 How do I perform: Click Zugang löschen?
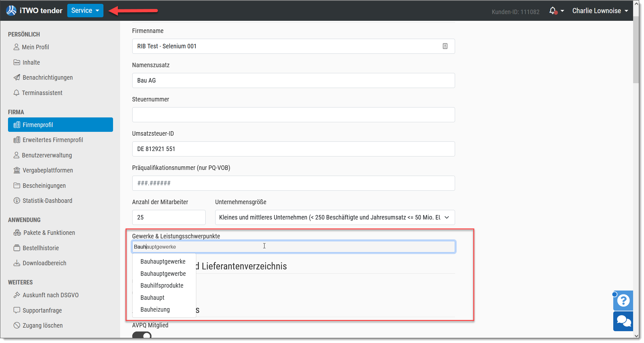click(x=38, y=325)
